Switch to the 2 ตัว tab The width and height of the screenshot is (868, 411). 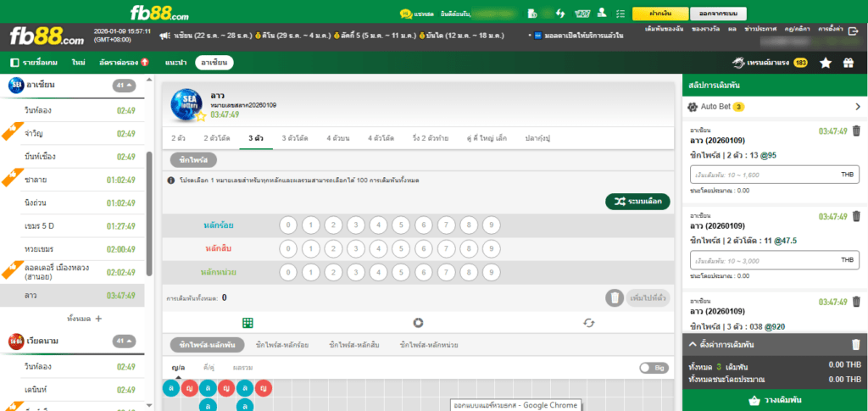(x=178, y=138)
